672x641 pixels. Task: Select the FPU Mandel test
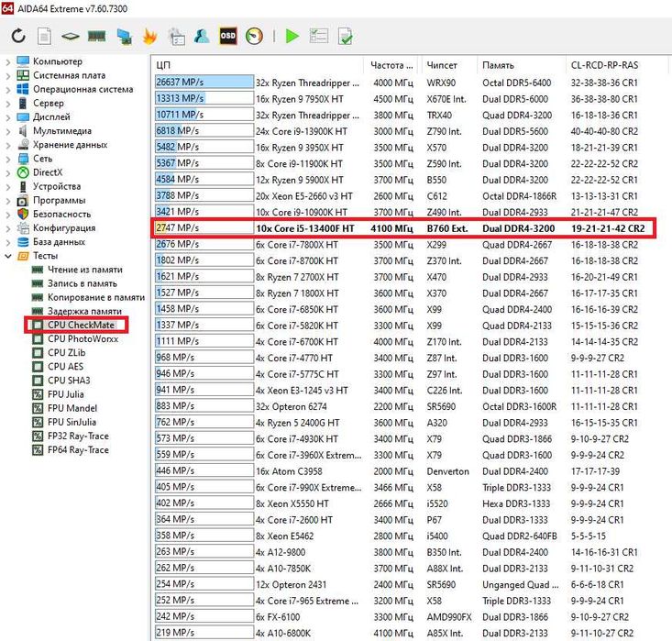pyautogui.click(x=72, y=408)
